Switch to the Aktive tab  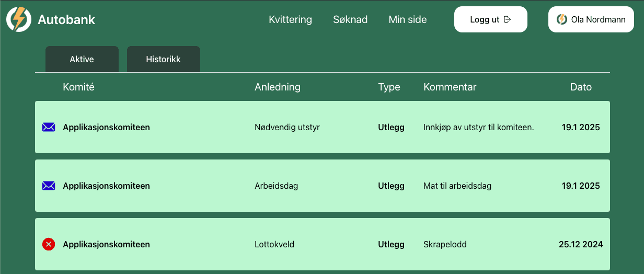tap(82, 59)
